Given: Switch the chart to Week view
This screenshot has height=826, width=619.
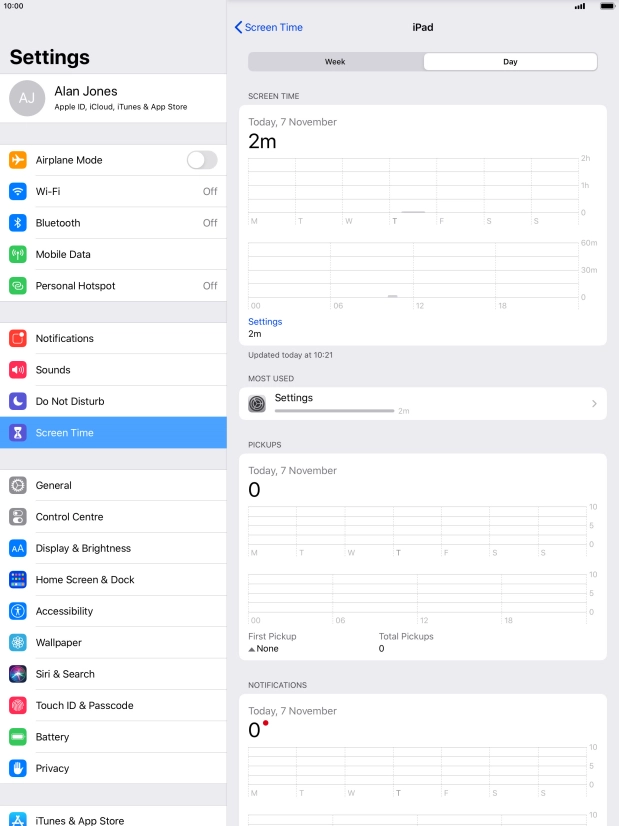Looking at the screenshot, I should 335,62.
